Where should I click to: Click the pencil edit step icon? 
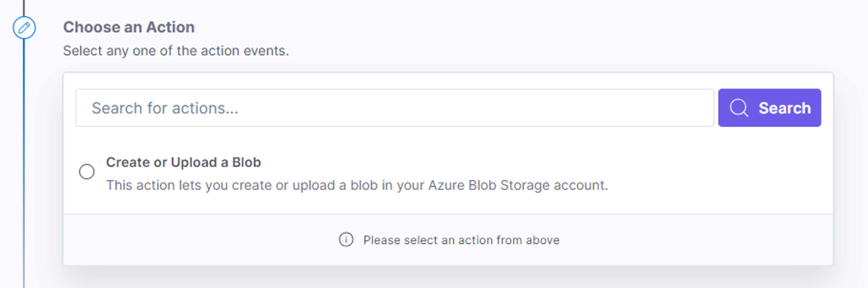tap(24, 28)
